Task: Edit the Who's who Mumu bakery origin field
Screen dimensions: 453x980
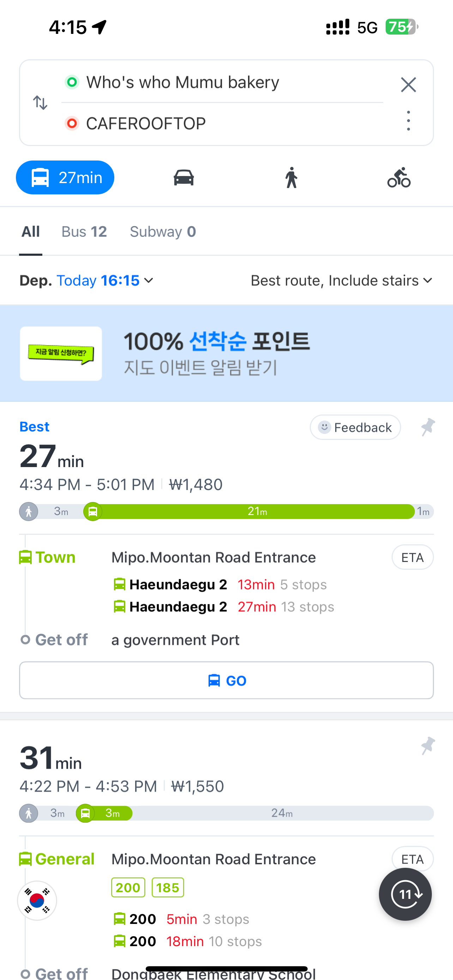Action: click(x=182, y=82)
